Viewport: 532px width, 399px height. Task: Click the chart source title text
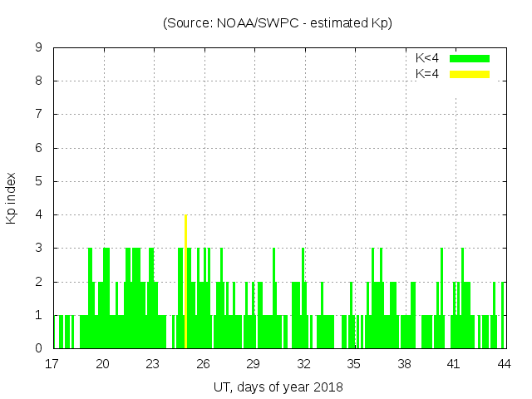click(278, 23)
